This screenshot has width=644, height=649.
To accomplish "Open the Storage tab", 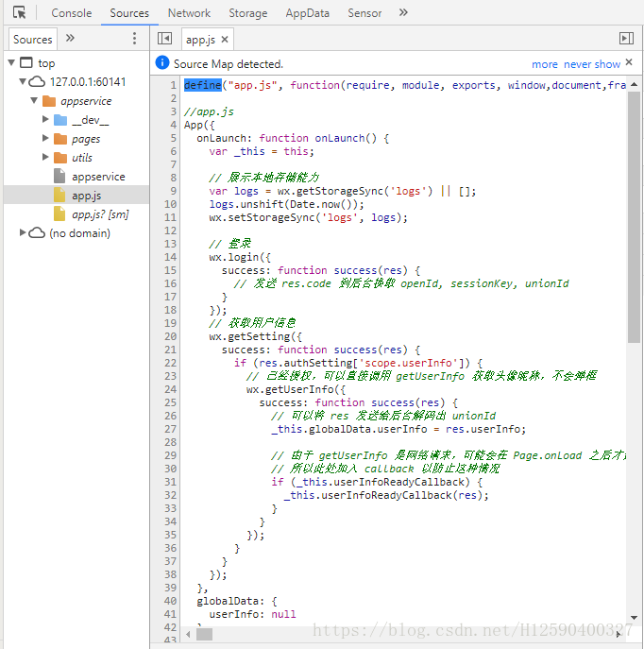I will pos(248,13).
